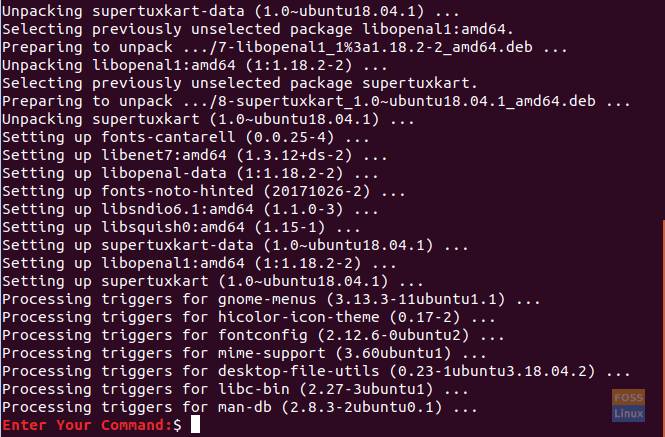Image resolution: width=665 pixels, height=437 pixels.
Task: Click 'Selecting previously unselected package supertuxkart' line
Action: coord(240,83)
